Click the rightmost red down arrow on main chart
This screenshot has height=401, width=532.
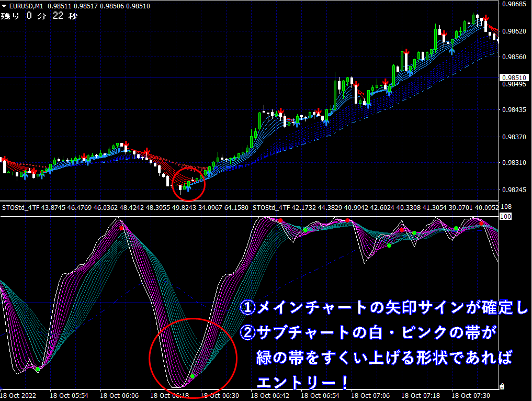486,18
